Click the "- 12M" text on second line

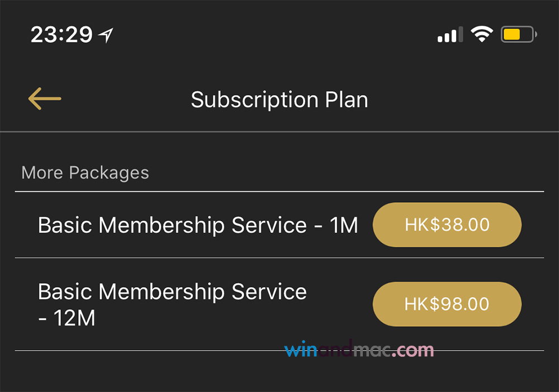pos(67,318)
